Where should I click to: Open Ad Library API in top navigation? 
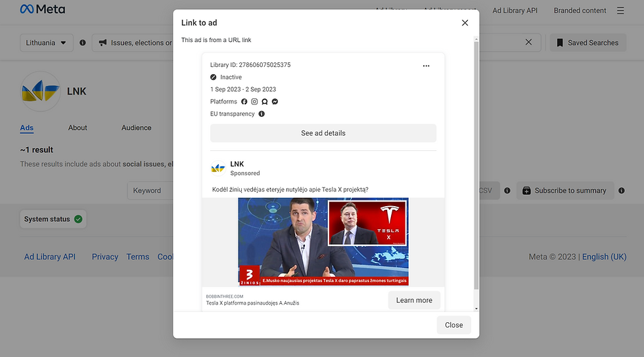tap(515, 10)
